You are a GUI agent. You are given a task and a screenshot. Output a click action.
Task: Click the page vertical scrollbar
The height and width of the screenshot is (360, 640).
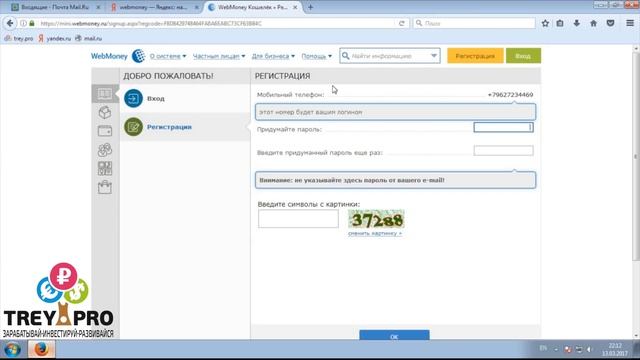[x=636, y=155]
